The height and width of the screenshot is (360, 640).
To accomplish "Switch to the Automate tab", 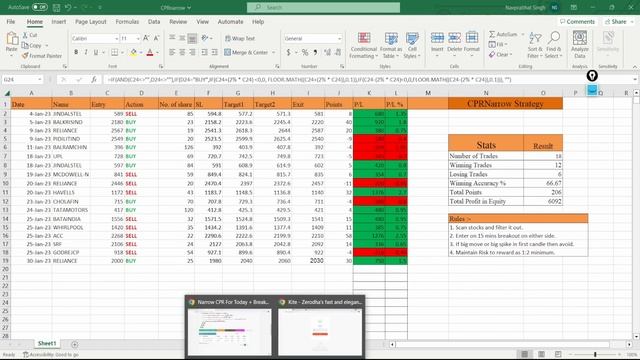I will coord(230,22).
